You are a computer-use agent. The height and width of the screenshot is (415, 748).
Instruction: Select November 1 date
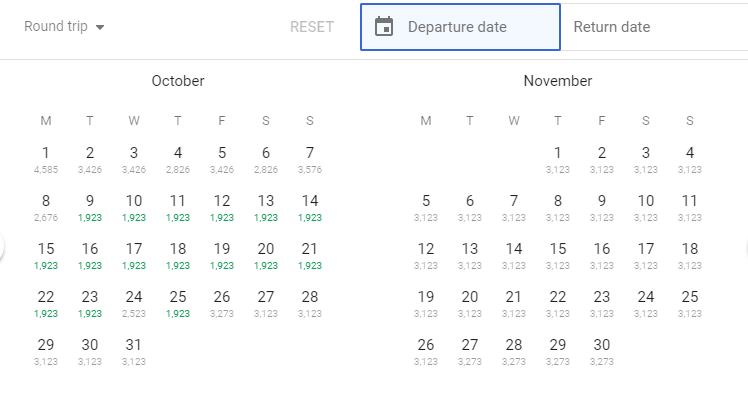click(x=558, y=158)
